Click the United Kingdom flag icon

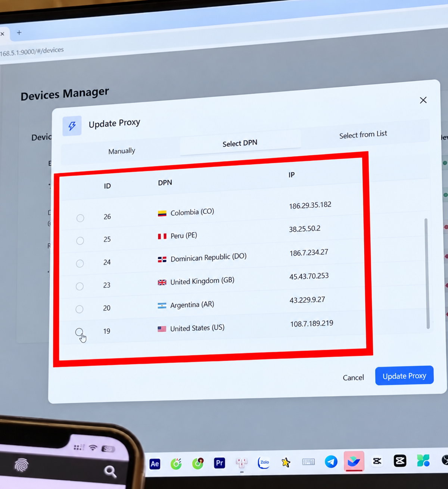click(x=162, y=283)
